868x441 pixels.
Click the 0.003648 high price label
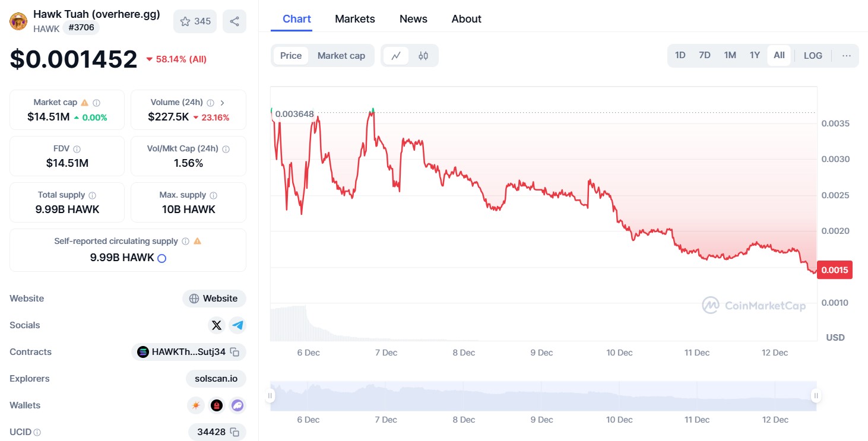coord(294,114)
